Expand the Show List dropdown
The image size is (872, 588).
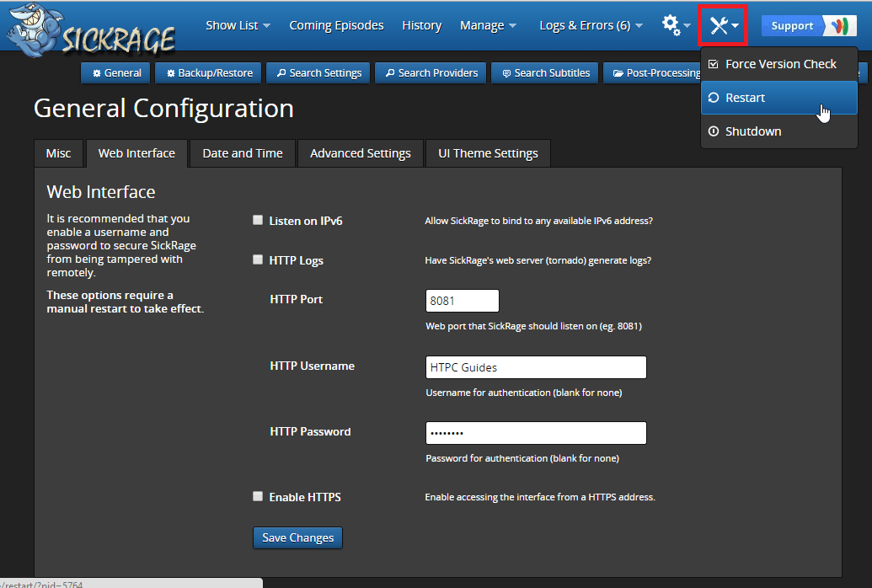point(238,25)
